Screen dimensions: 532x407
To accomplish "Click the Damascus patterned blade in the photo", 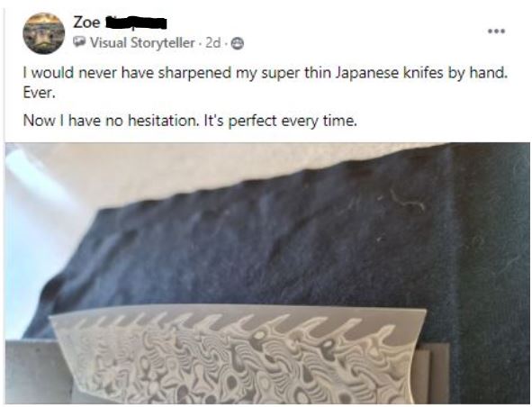I will pos(238,355).
